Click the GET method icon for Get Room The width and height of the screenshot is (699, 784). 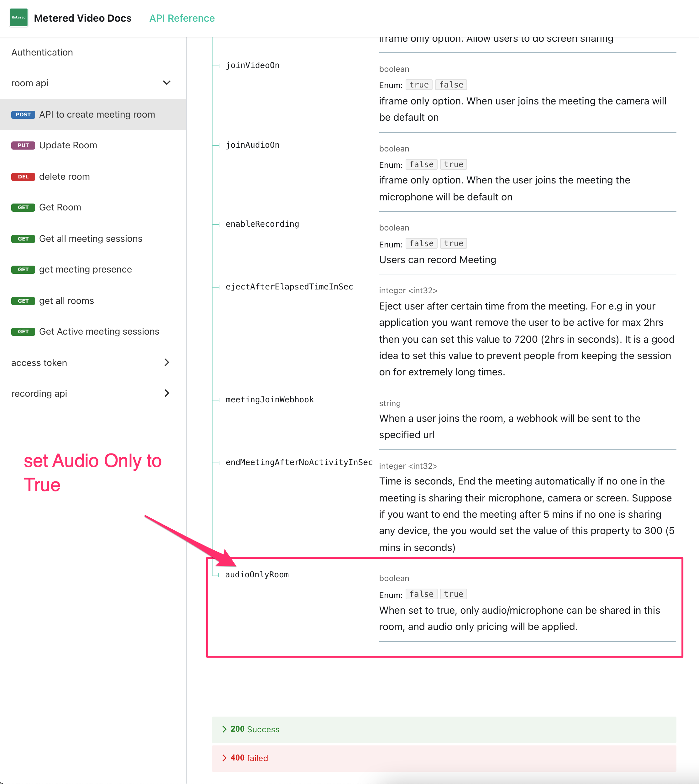23,207
